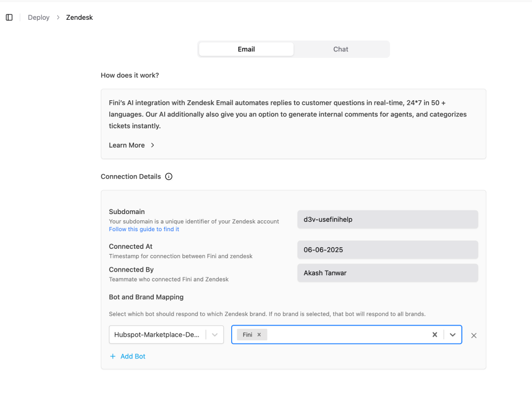The width and height of the screenshot is (532, 399).
Task: Click the Zendesk breadcrumb item
Action: (79, 18)
